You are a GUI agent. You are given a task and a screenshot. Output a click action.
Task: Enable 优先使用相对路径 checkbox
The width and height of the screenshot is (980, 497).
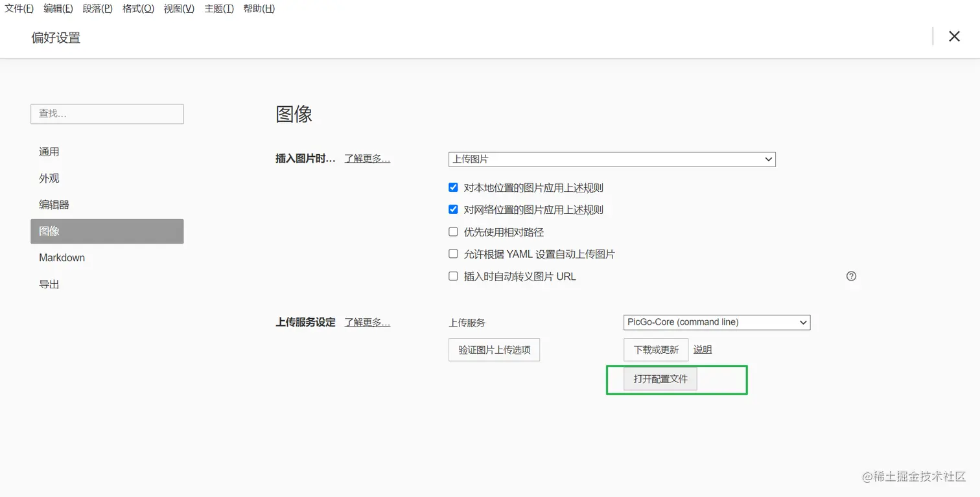point(453,232)
